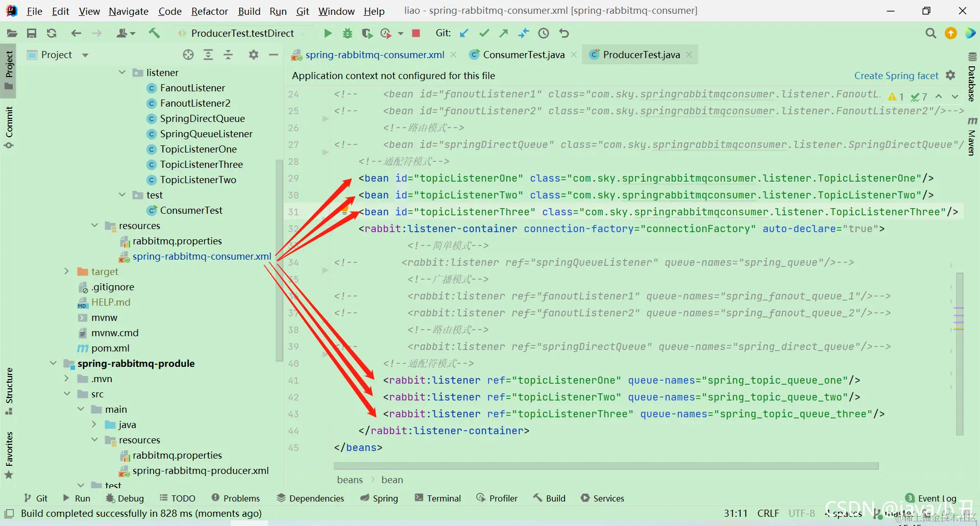This screenshot has width=980, height=526.
Task: Git commit green checkmark icon
Action: pyautogui.click(x=484, y=33)
